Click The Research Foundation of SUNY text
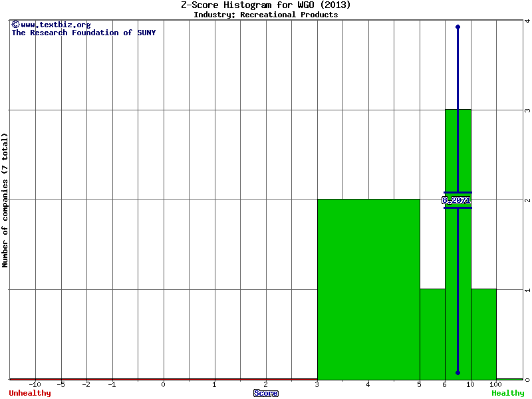532x399 pixels. pos(84,33)
